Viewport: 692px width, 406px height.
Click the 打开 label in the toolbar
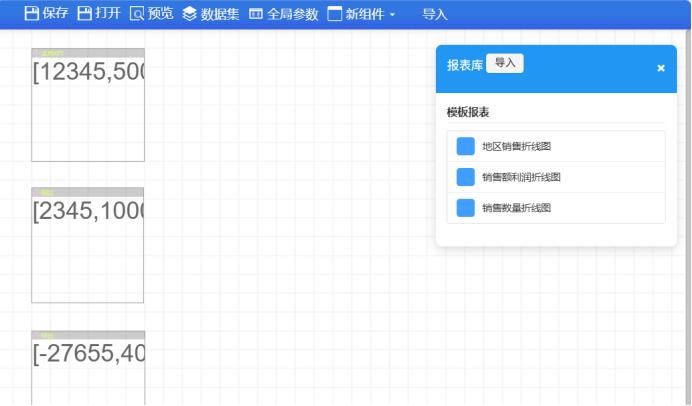[108, 13]
